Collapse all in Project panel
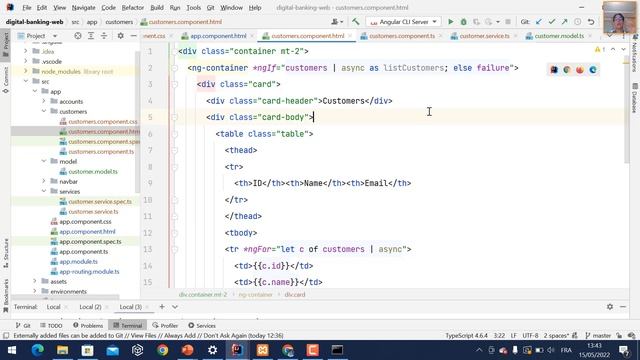 (104, 36)
